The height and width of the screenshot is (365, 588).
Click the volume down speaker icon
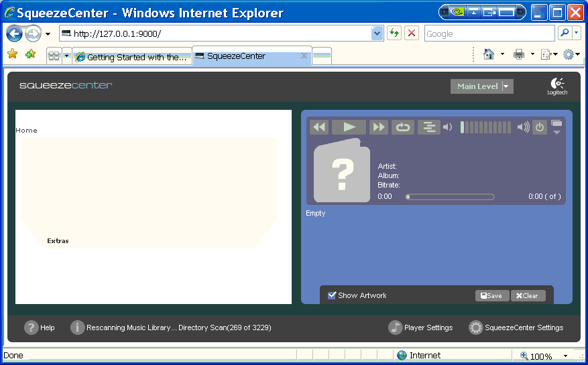448,127
